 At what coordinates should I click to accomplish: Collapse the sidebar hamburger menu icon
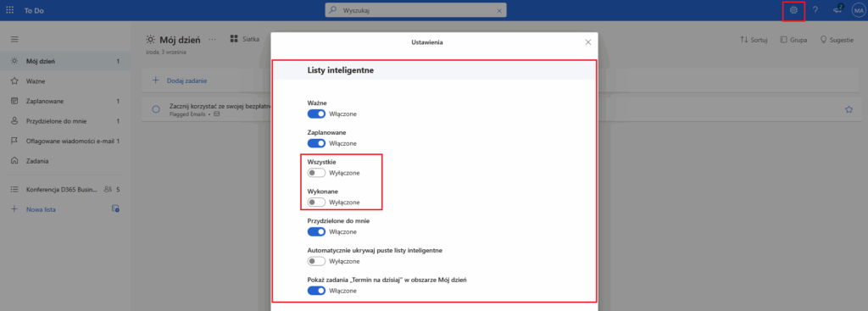tap(14, 39)
